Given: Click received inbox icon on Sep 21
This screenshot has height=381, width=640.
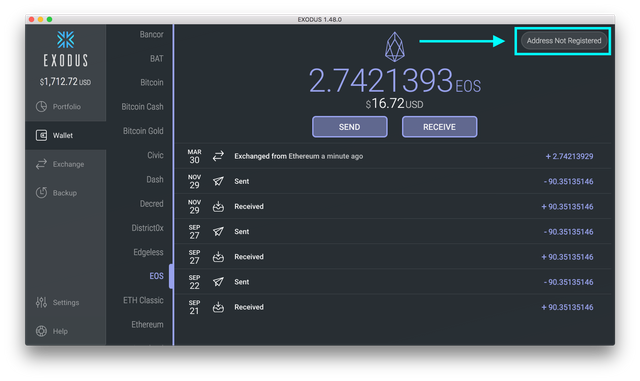Looking at the screenshot, I should coord(218,307).
